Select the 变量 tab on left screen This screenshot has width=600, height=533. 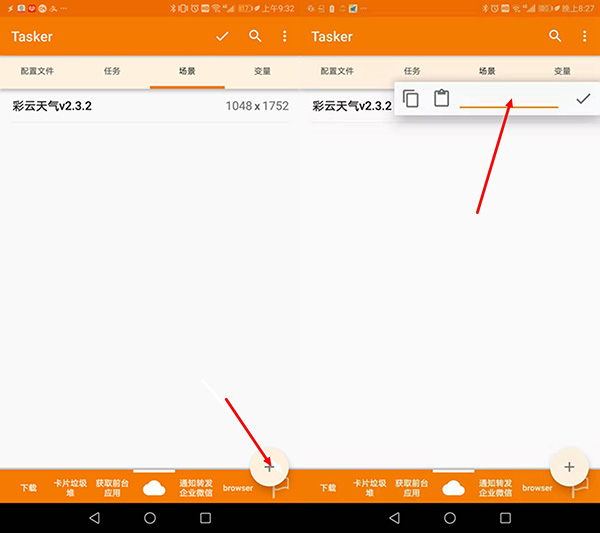(x=262, y=72)
